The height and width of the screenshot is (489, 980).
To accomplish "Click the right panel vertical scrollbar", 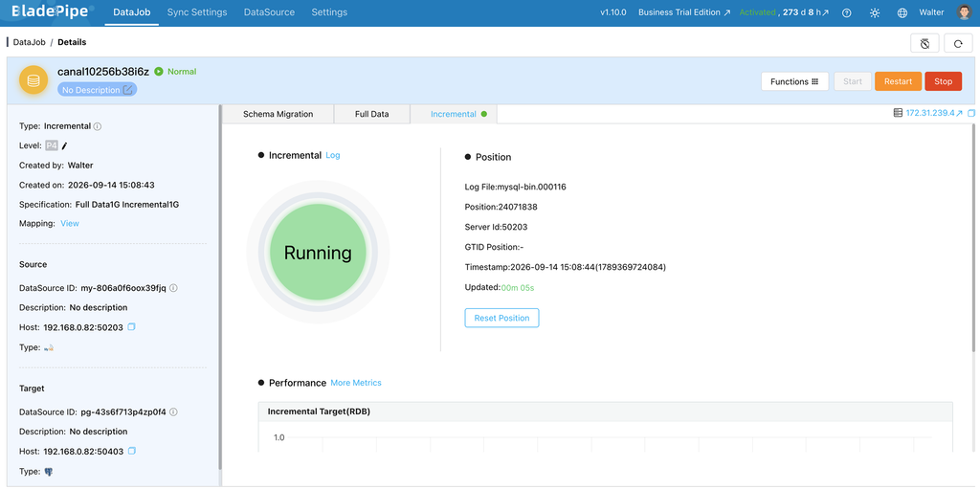I will click(973, 237).
